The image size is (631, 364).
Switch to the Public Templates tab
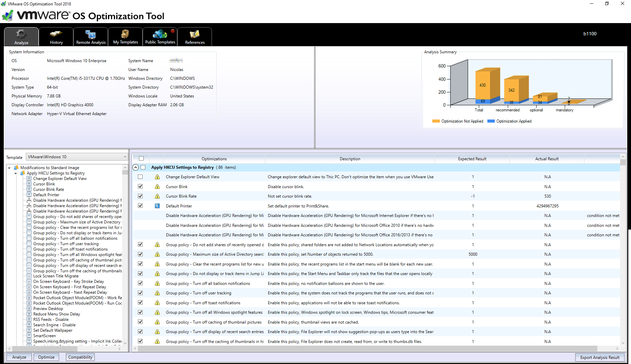point(160,36)
